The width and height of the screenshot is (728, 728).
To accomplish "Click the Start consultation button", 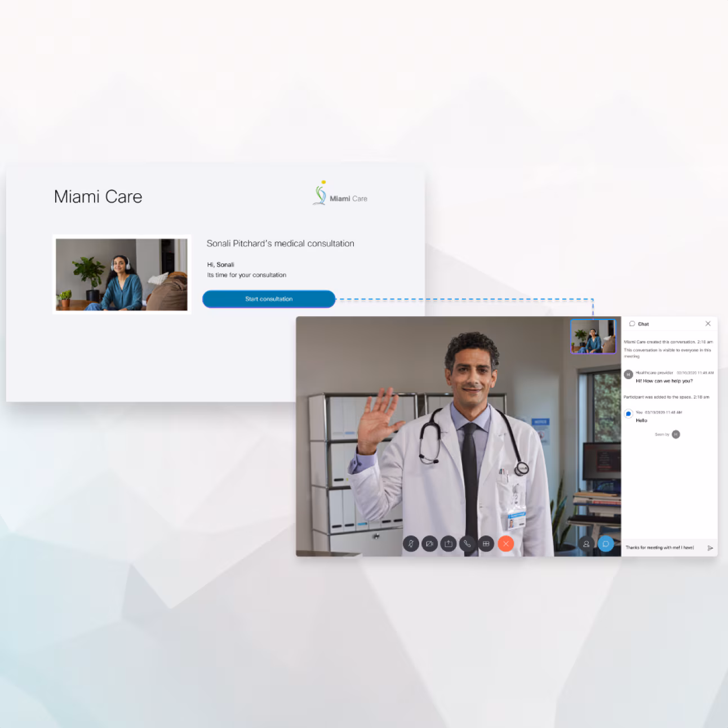I will coord(269,299).
